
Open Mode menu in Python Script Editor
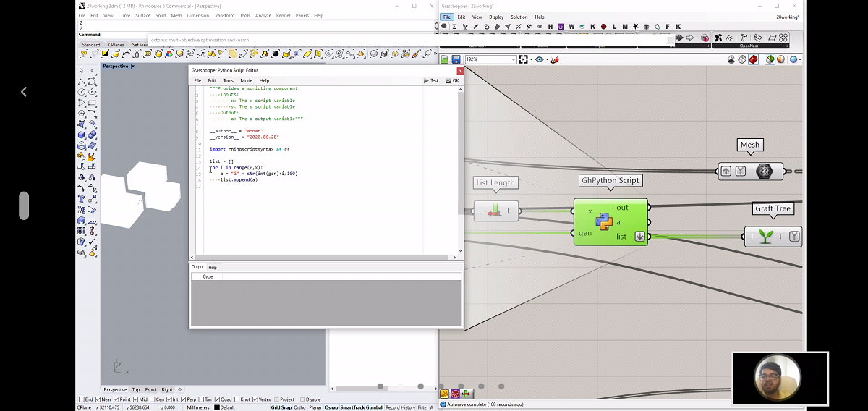(x=246, y=80)
